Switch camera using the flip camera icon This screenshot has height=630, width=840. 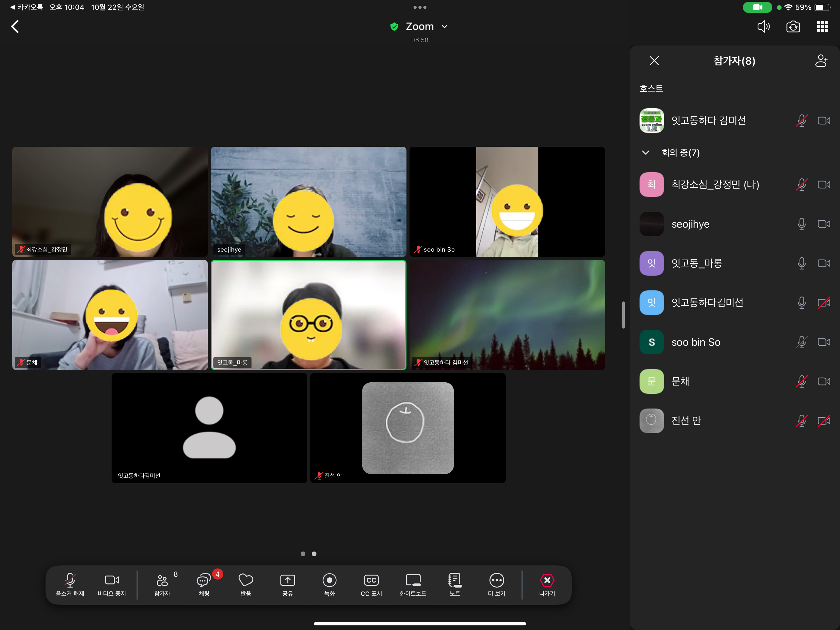[793, 26]
